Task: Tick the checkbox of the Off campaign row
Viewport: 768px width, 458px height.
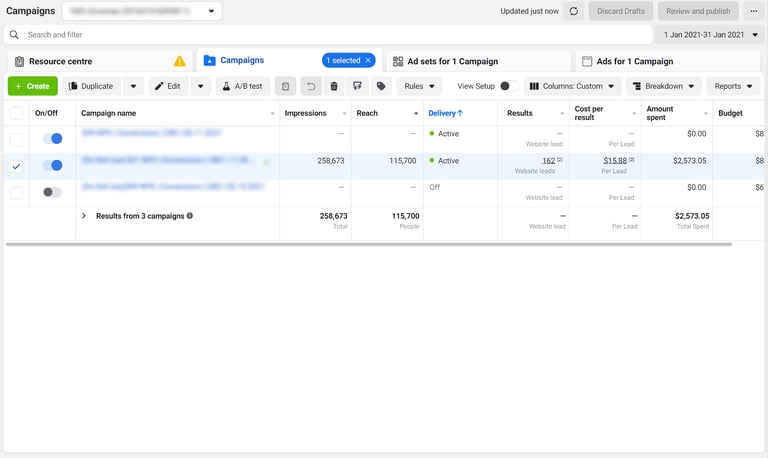Action: pyautogui.click(x=16, y=193)
